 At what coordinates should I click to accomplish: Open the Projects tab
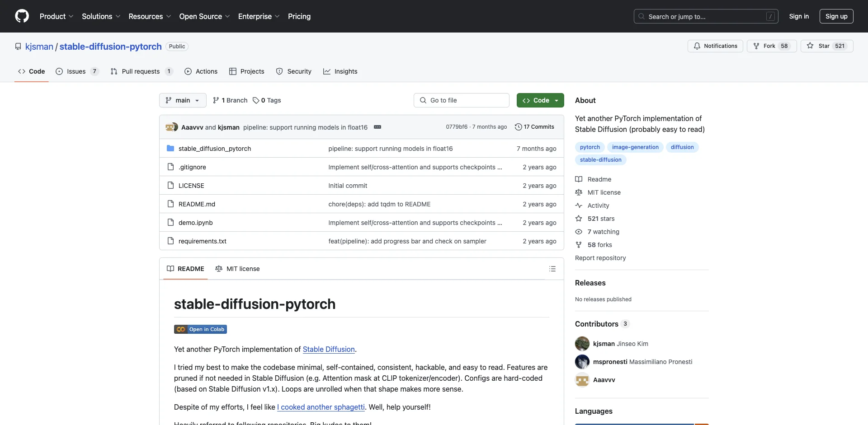[x=247, y=71]
